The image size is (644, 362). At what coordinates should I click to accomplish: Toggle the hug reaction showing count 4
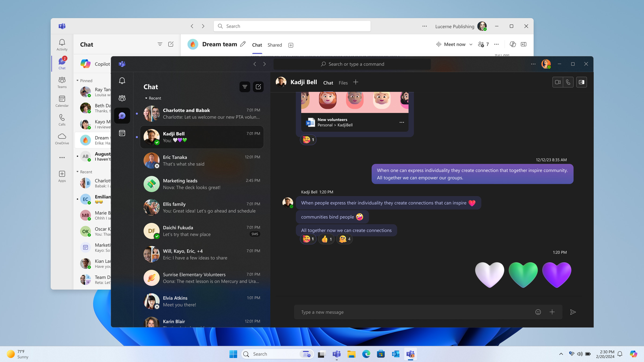click(x=344, y=239)
